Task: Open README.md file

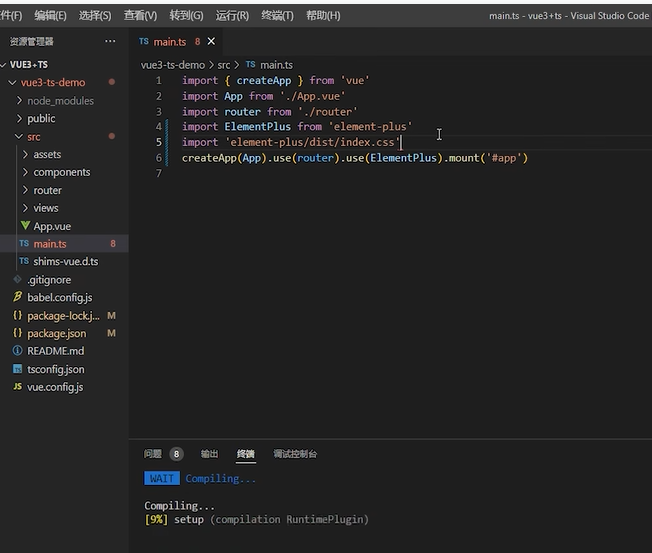Action: point(55,351)
